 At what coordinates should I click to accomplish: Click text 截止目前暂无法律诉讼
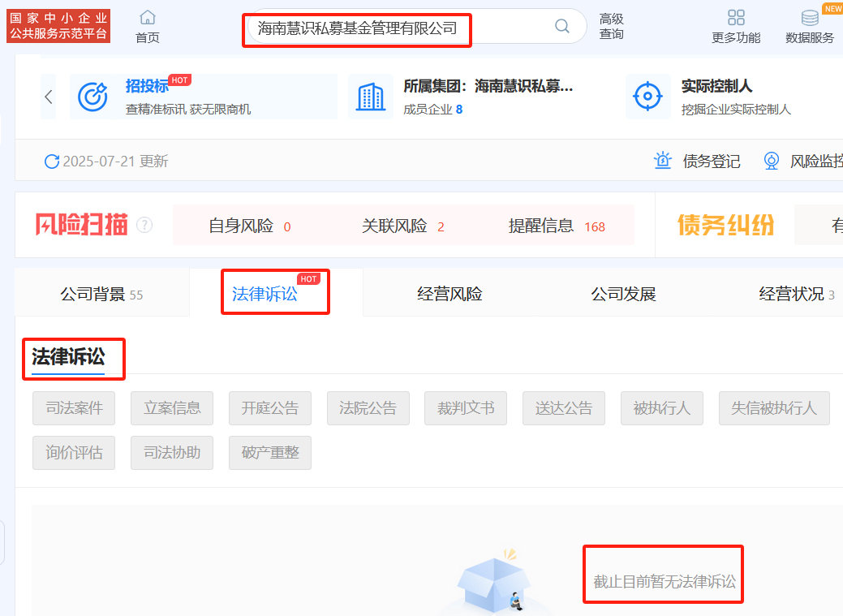point(665,582)
